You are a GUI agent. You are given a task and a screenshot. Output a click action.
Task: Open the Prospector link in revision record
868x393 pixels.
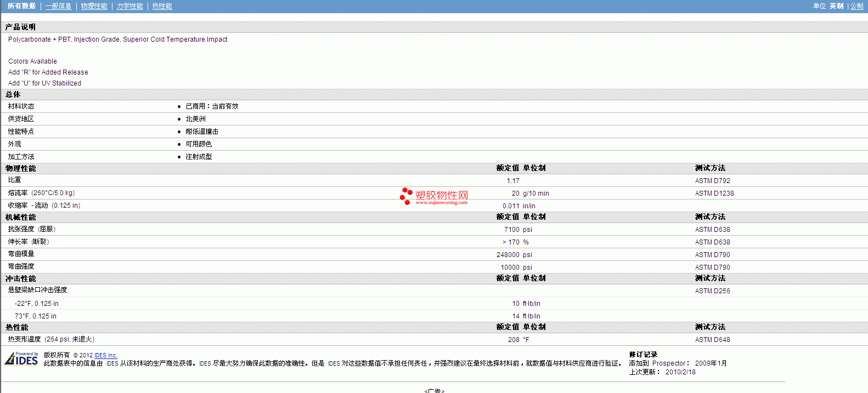pyautogui.click(x=669, y=363)
